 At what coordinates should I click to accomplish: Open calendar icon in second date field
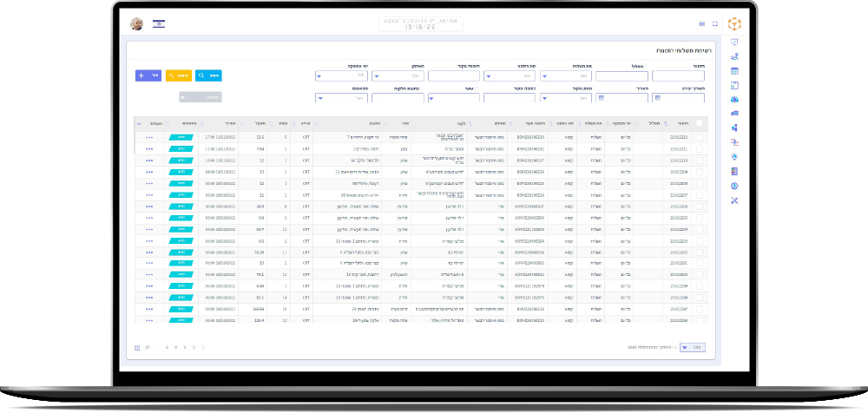[x=602, y=97]
